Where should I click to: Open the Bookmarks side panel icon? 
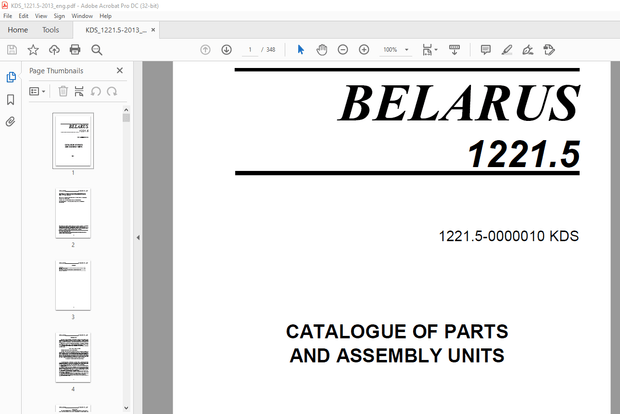tap(11, 99)
